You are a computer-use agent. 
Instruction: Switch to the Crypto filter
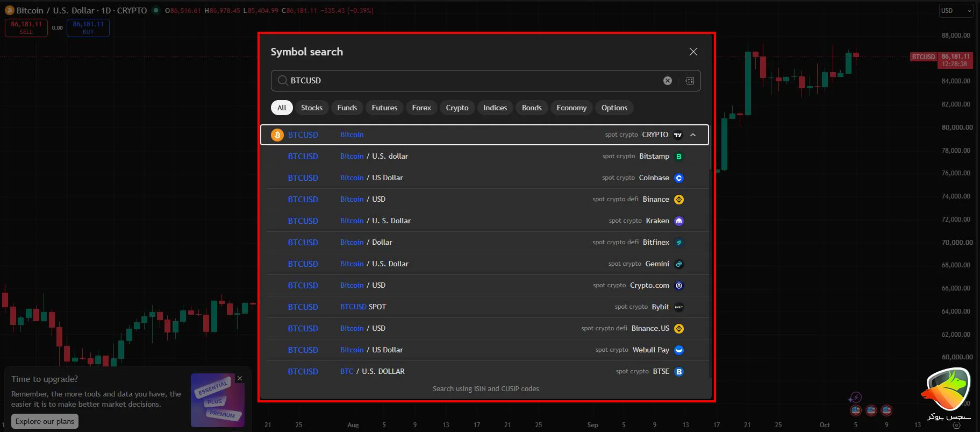click(457, 108)
